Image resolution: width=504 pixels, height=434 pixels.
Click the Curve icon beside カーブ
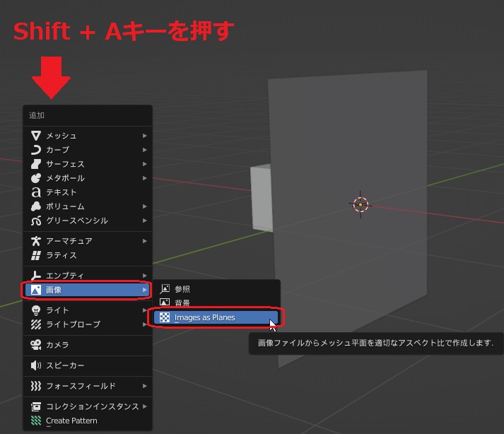coord(36,150)
